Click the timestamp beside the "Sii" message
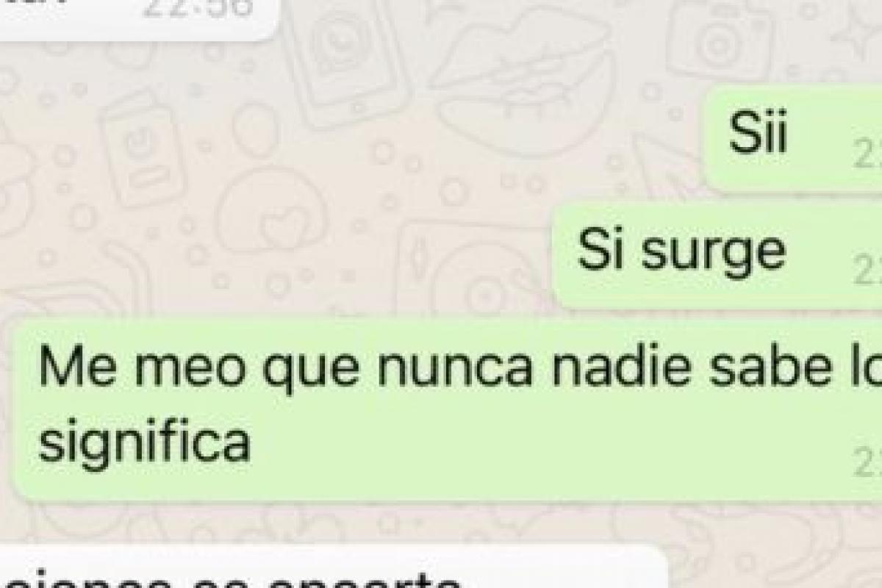 click(x=867, y=156)
